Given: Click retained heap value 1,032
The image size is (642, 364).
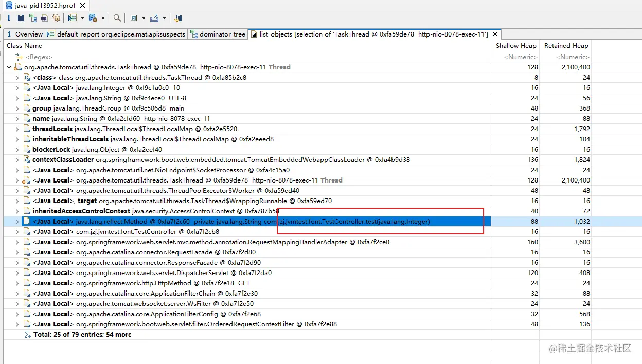Looking at the screenshot, I should (581, 221).
